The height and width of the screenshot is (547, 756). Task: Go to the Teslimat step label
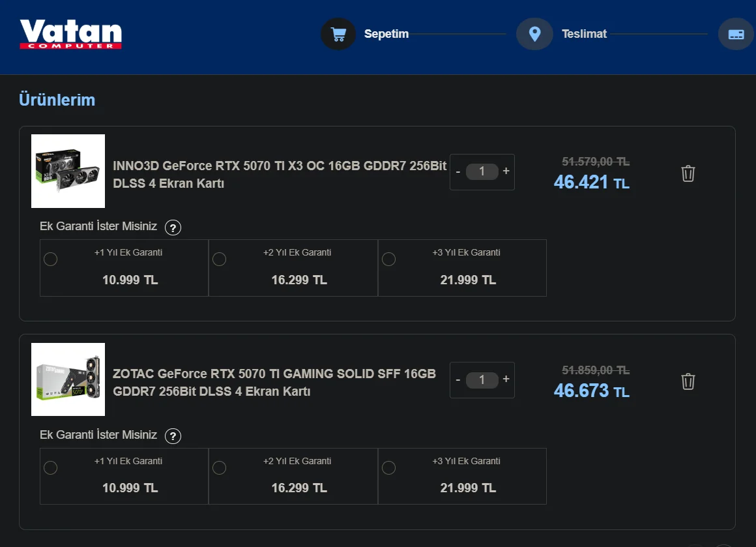585,34
